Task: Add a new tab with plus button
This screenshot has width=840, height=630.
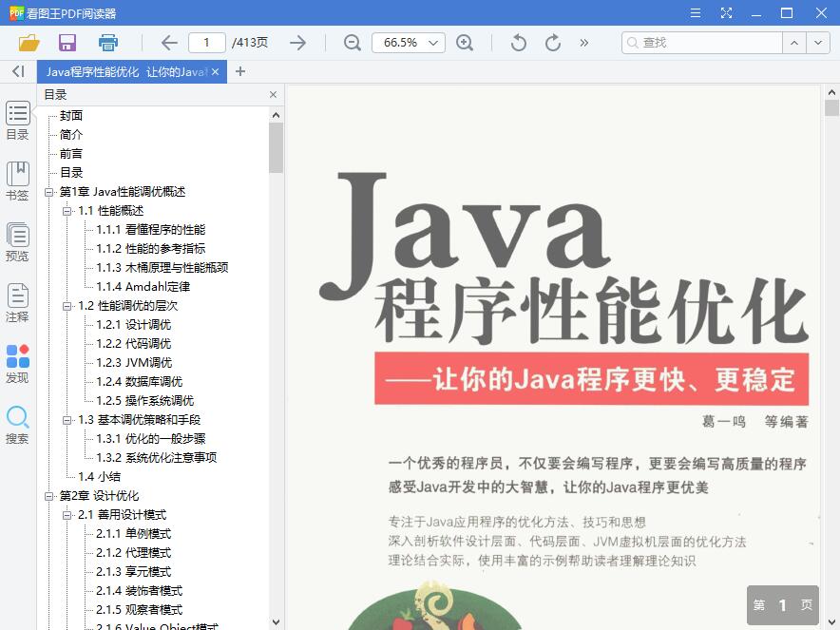Action: 240,71
